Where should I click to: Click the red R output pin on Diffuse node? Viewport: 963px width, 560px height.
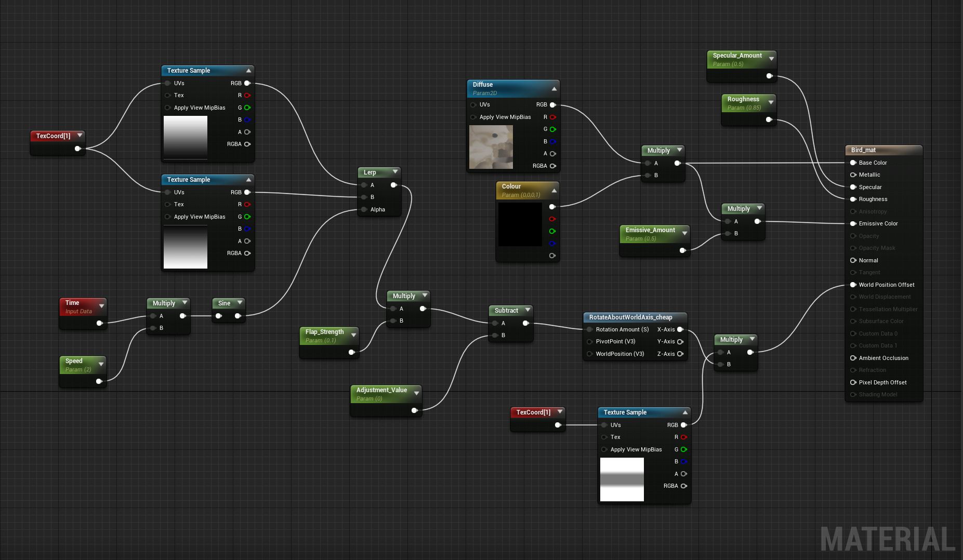point(552,117)
